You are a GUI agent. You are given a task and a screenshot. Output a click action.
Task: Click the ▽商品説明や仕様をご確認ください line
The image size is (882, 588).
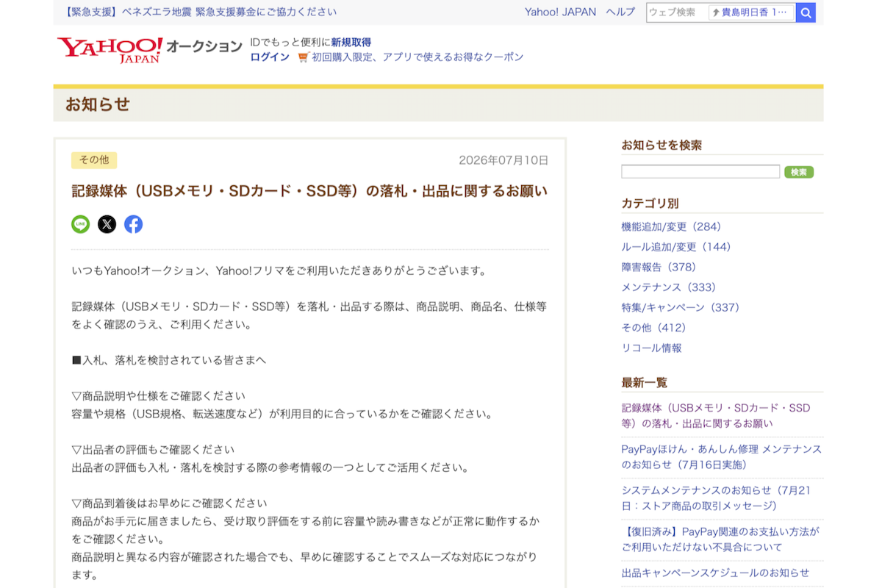coord(158,395)
